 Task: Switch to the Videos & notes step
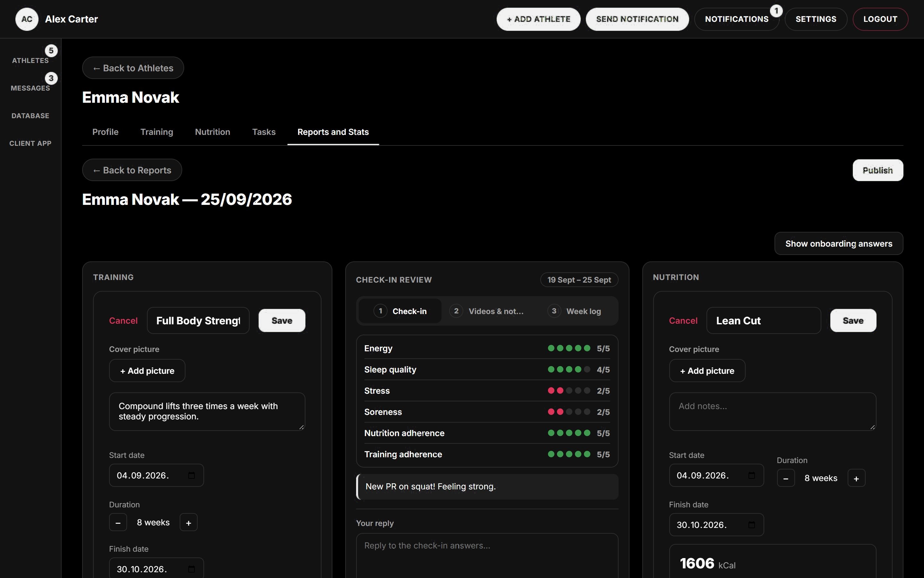(x=486, y=311)
